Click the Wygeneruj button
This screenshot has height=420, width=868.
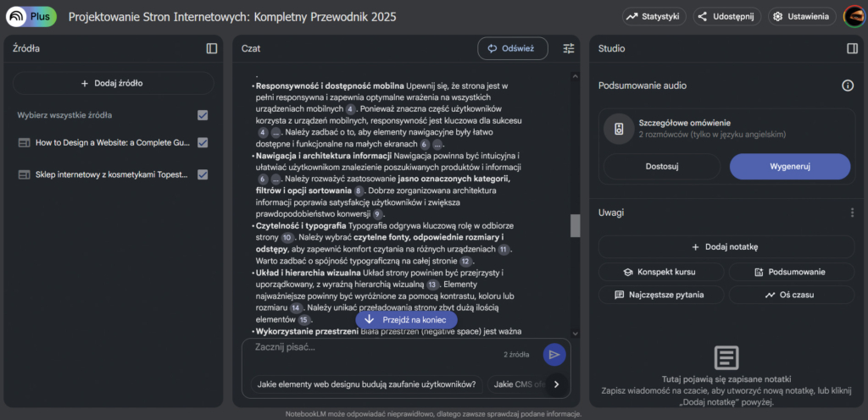point(789,166)
